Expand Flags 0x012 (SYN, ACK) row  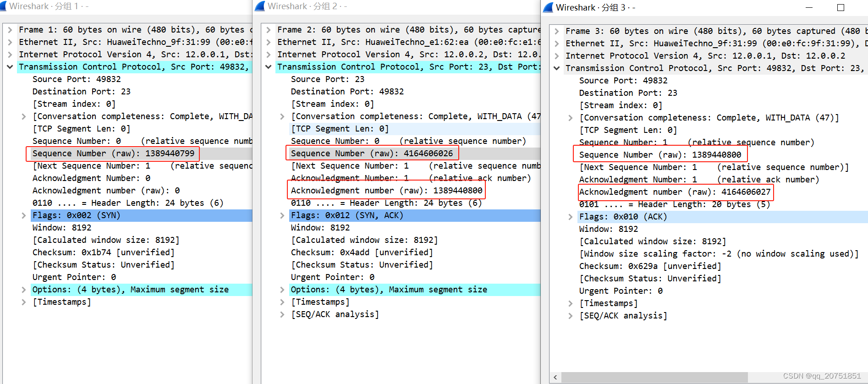(282, 215)
